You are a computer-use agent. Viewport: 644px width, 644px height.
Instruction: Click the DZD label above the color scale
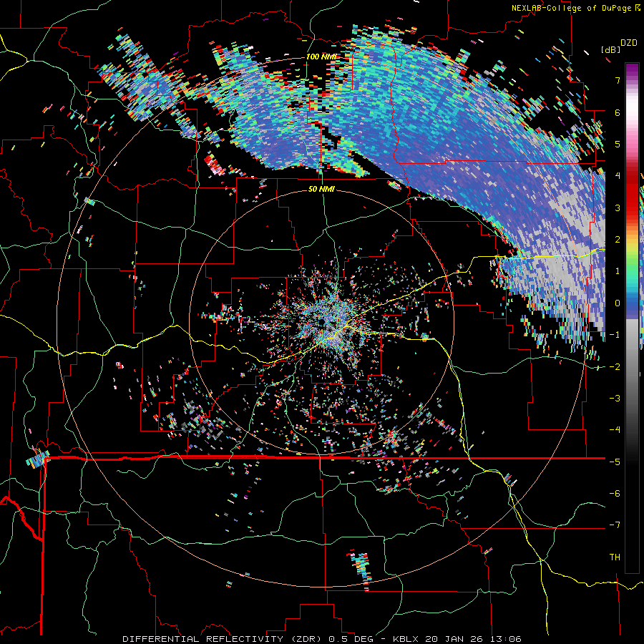(x=628, y=42)
